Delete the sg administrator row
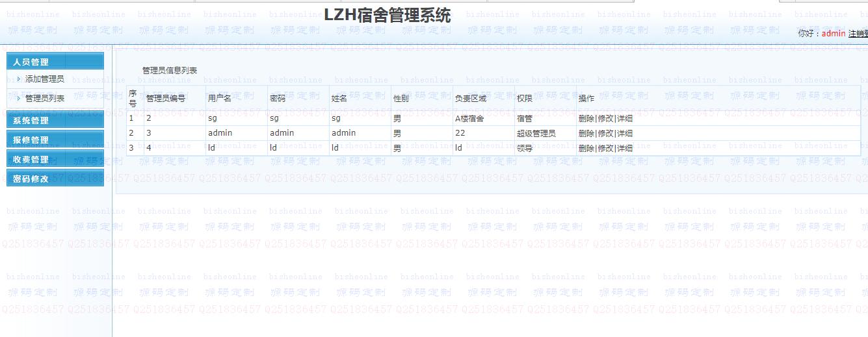The image size is (868, 337). pyautogui.click(x=586, y=118)
